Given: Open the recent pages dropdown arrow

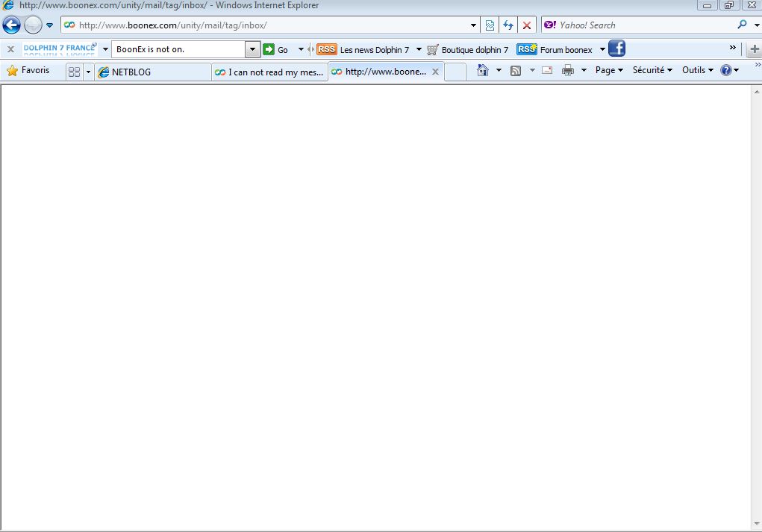Looking at the screenshot, I should [49, 25].
